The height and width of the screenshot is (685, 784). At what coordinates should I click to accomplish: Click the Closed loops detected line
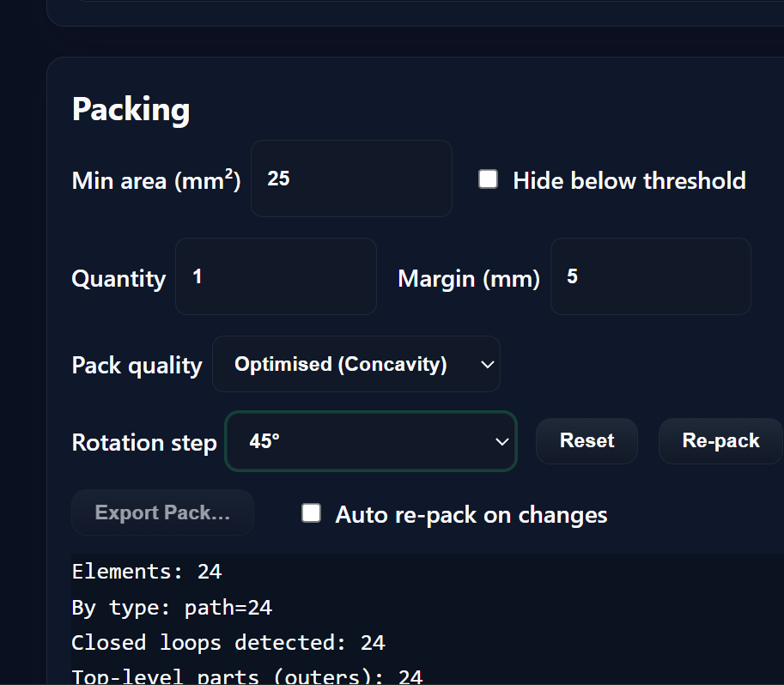coord(228,643)
